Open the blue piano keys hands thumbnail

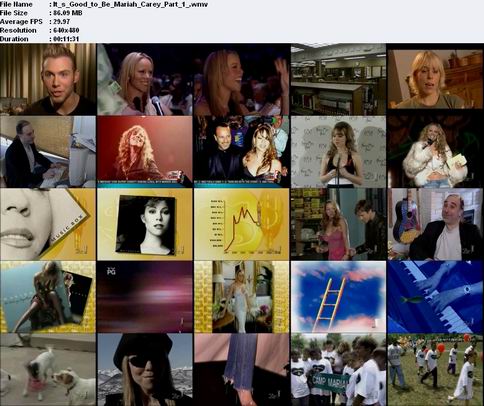(x=435, y=297)
